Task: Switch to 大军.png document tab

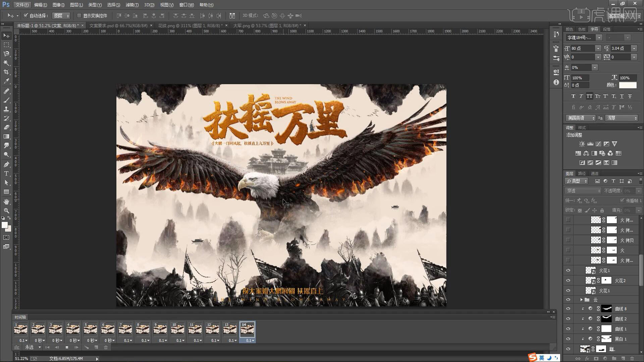Action: tap(267, 25)
